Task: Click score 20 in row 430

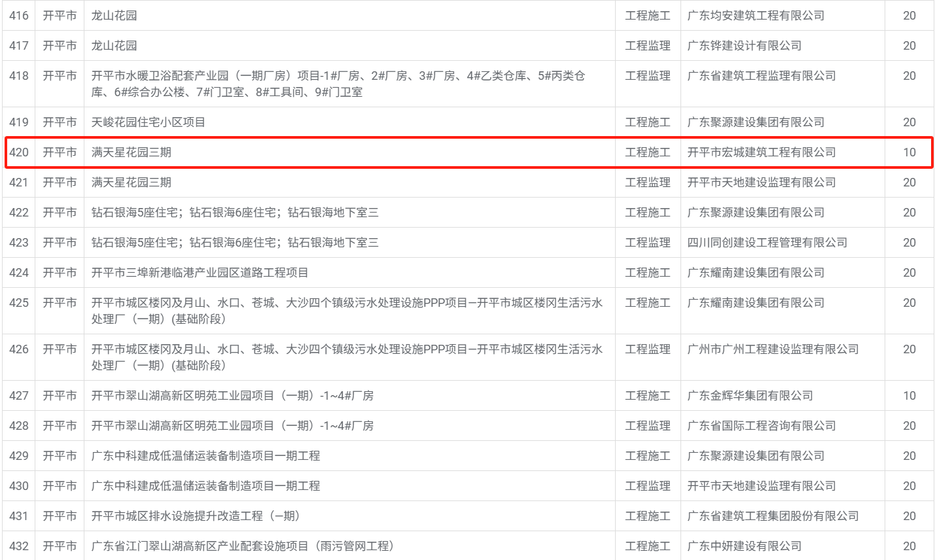Action: coord(909,486)
